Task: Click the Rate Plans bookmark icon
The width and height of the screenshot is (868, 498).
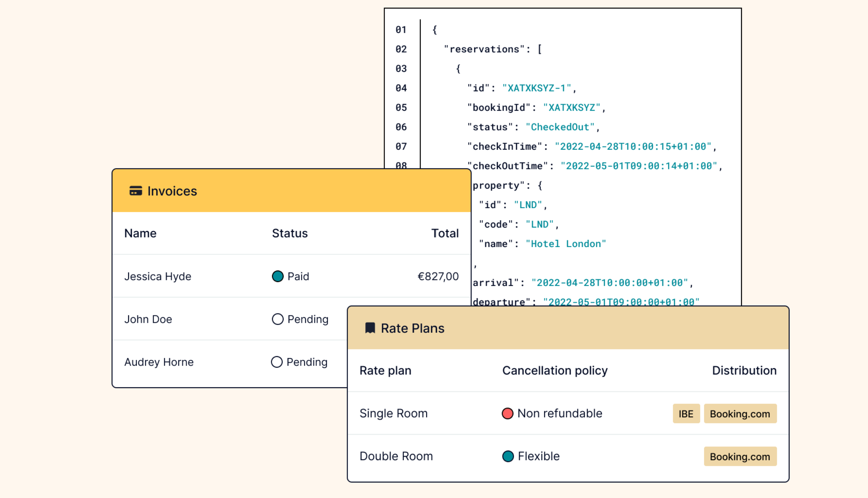Action: pyautogui.click(x=370, y=328)
